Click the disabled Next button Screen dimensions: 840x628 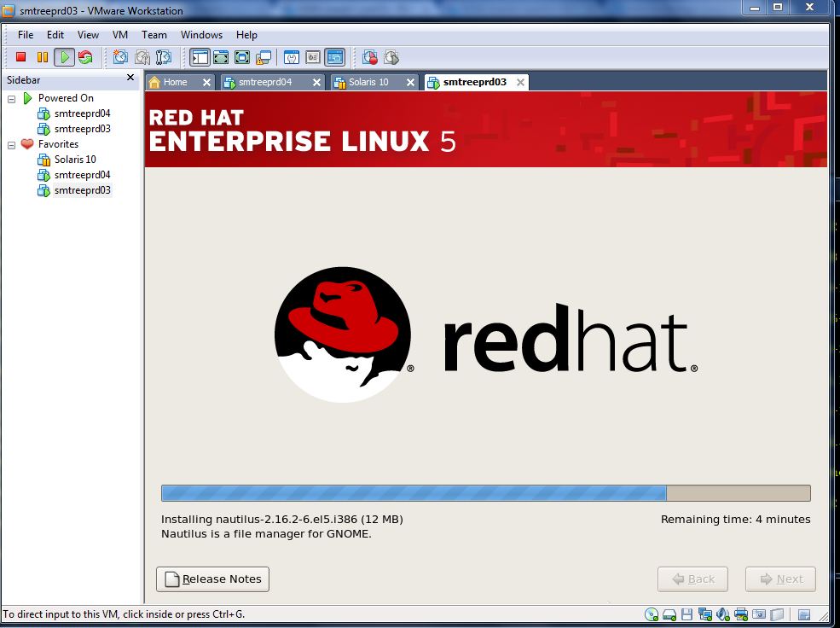click(779, 579)
